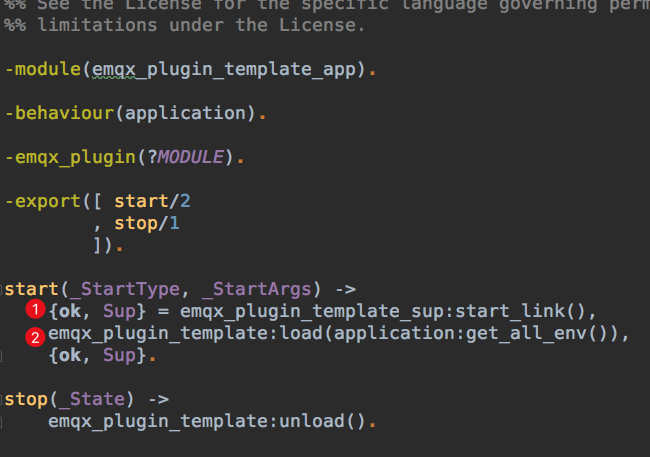Click stop/1 in the export list
The height and width of the screenshot is (457, 650).
(147, 224)
